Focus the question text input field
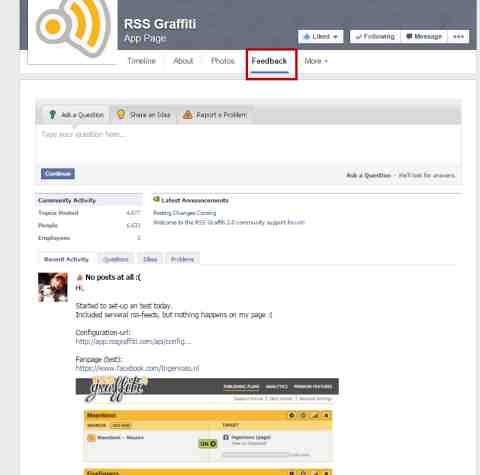The width and height of the screenshot is (480, 475). tap(248, 144)
